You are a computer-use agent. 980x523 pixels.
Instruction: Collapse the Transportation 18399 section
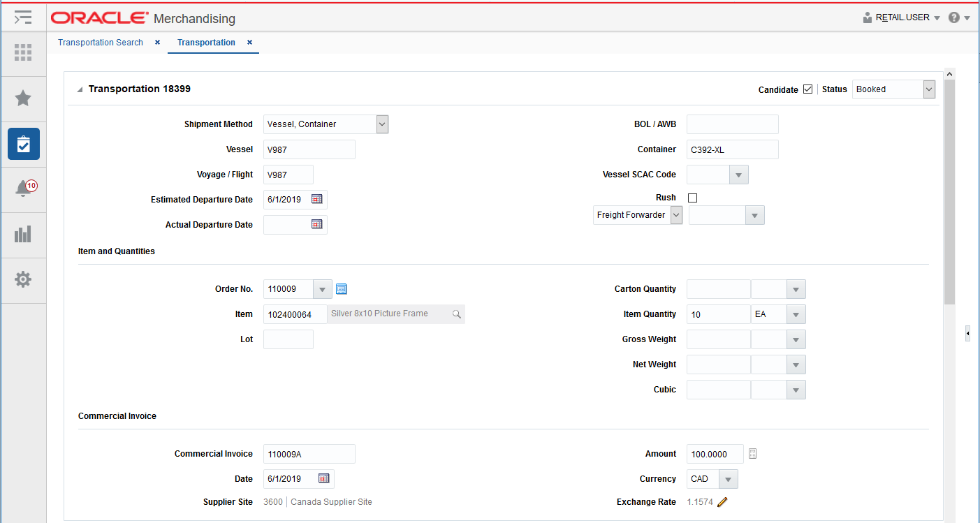tap(79, 89)
